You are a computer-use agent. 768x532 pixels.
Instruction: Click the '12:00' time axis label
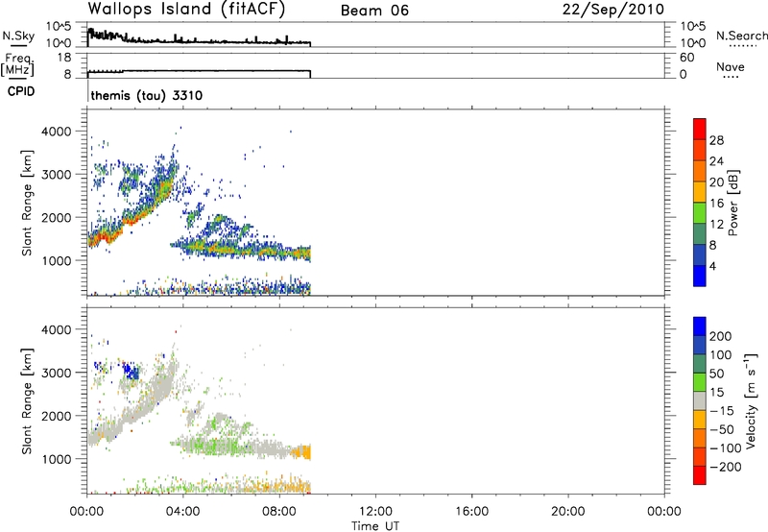(375, 512)
